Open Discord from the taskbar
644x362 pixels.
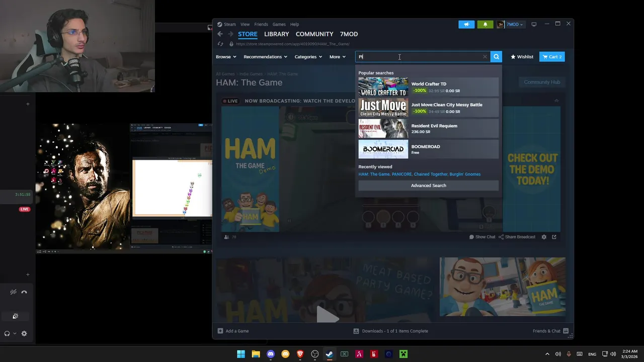(271, 354)
